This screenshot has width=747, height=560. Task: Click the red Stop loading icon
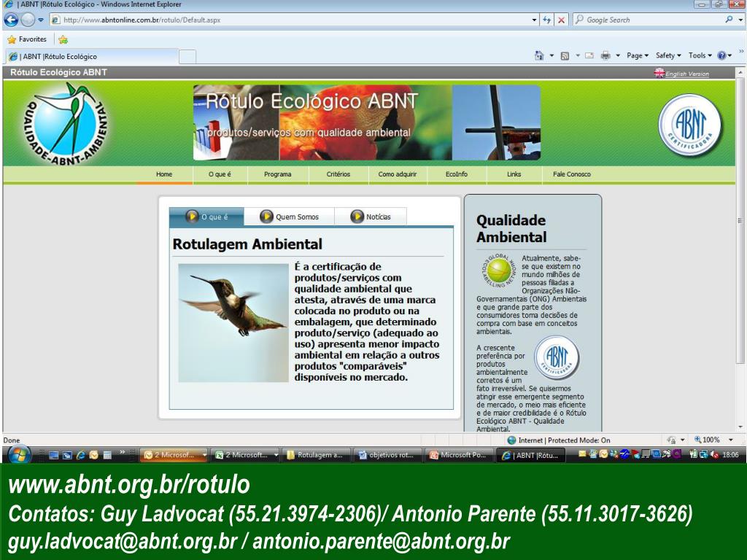(x=561, y=20)
